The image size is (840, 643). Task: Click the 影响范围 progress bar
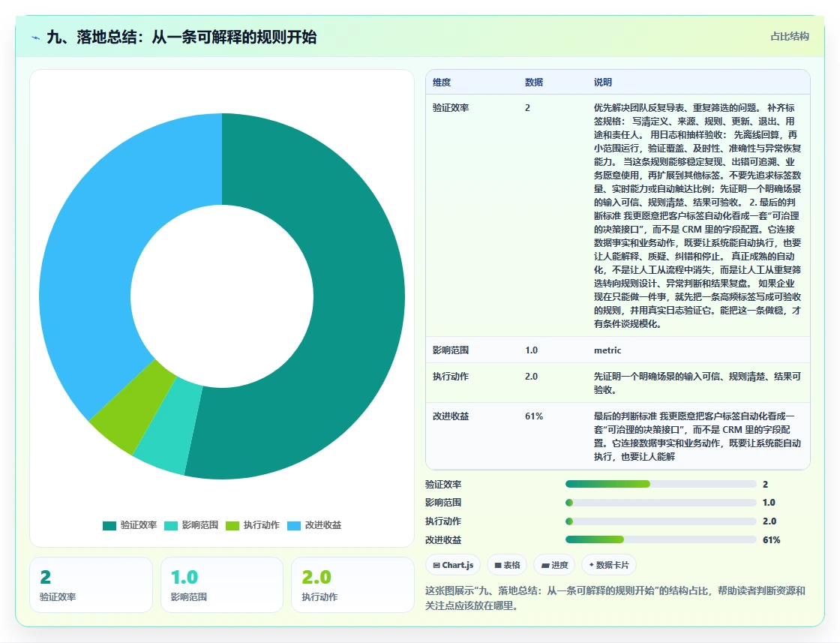click(x=661, y=503)
